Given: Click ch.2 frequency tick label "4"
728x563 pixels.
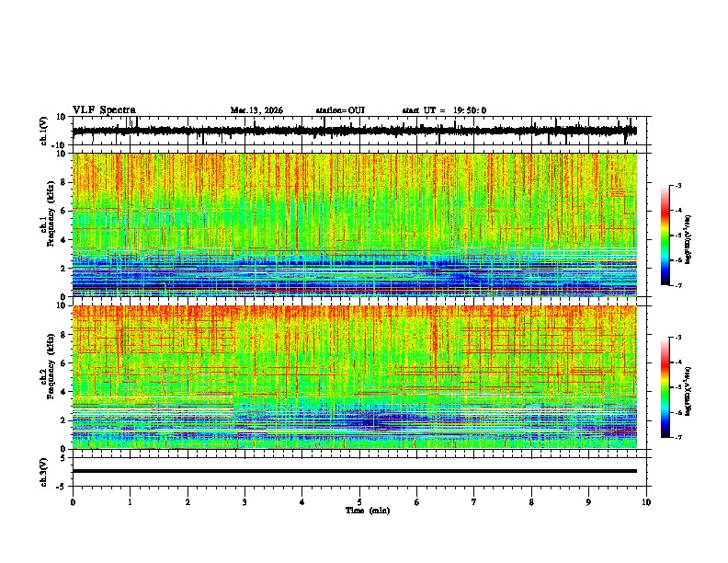Looking at the screenshot, I should click(63, 392).
